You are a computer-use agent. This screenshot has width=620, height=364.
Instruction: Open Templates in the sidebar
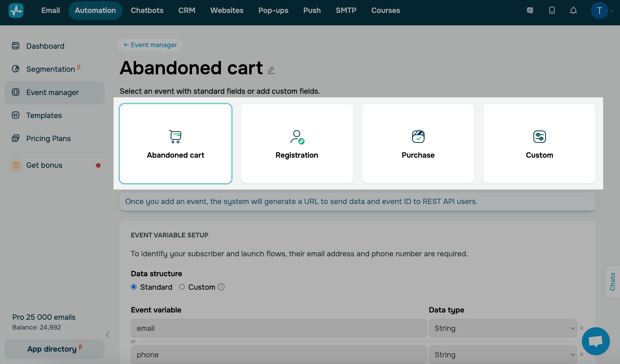[x=44, y=115]
